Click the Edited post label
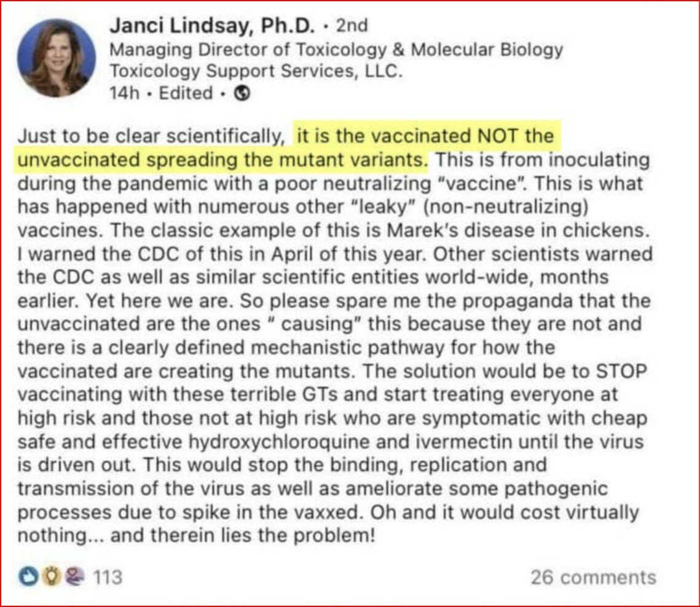Image resolution: width=700 pixels, height=607 pixels. (x=186, y=93)
